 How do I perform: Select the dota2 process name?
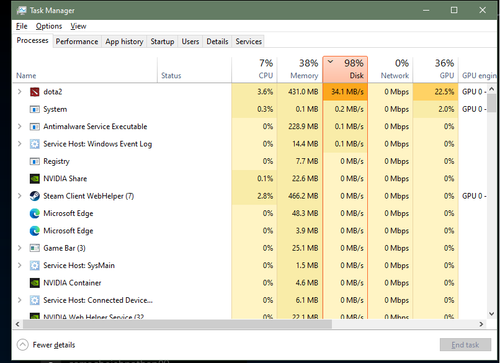click(53, 92)
